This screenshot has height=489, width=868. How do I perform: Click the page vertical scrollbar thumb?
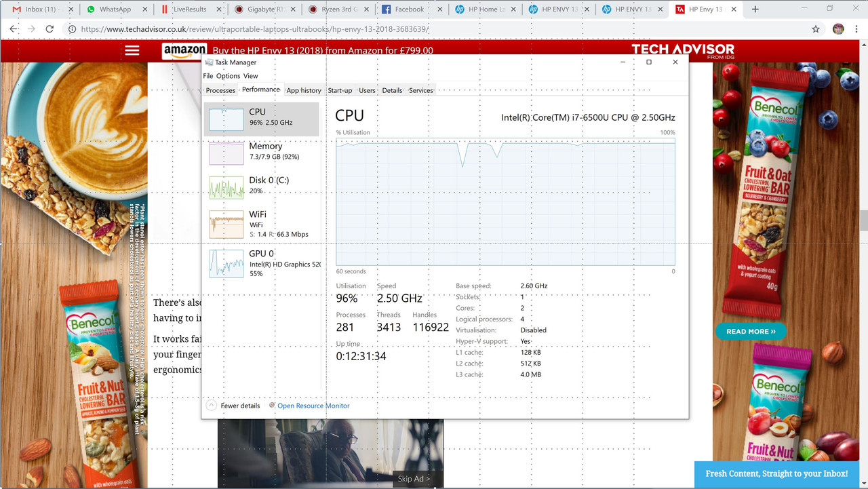863,221
